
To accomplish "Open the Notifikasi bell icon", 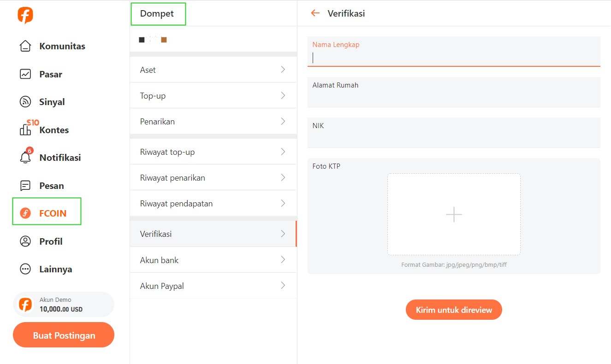I will point(25,158).
